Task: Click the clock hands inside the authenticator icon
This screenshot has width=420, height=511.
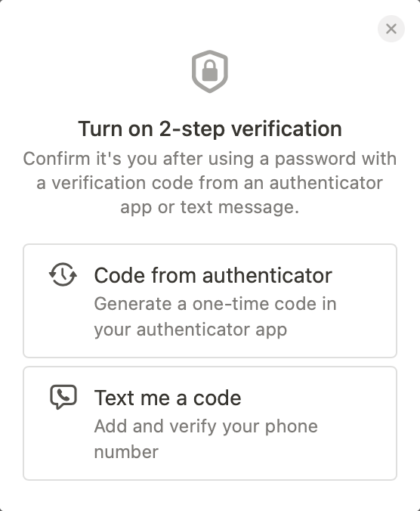Action: pyautogui.click(x=64, y=274)
